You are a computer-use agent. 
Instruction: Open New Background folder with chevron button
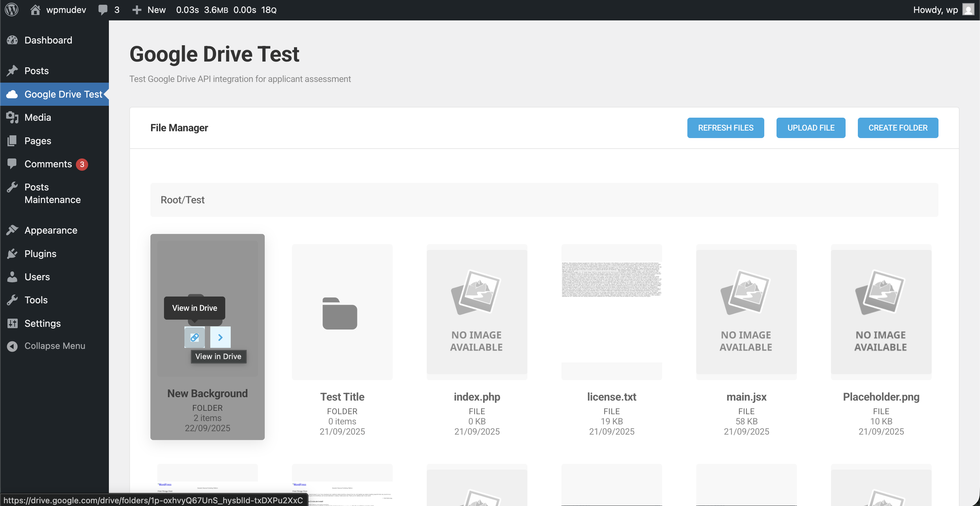pyautogui.click(x=220, y=337)
